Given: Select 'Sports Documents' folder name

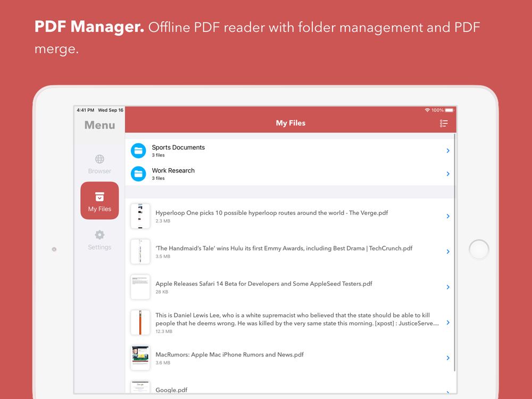Looking at the screenshot, I should click(x=178, y=147).
